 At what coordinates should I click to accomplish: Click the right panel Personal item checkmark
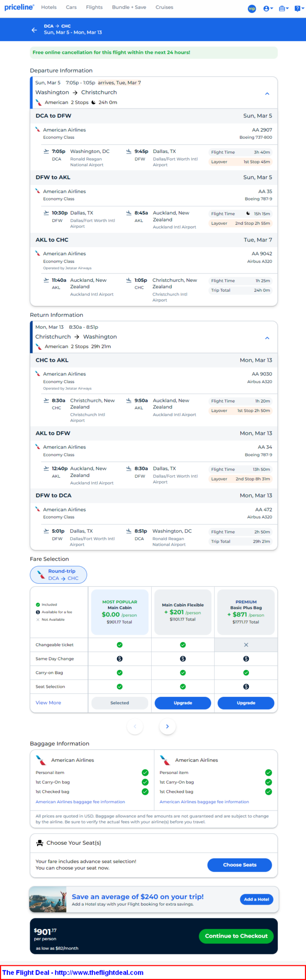click(269, 773)
